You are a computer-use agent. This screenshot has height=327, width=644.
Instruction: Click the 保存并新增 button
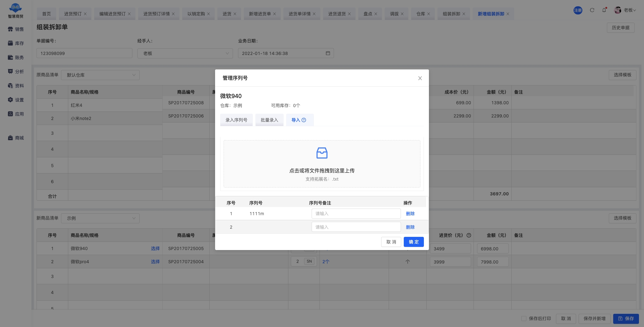(x=595, y=319)
